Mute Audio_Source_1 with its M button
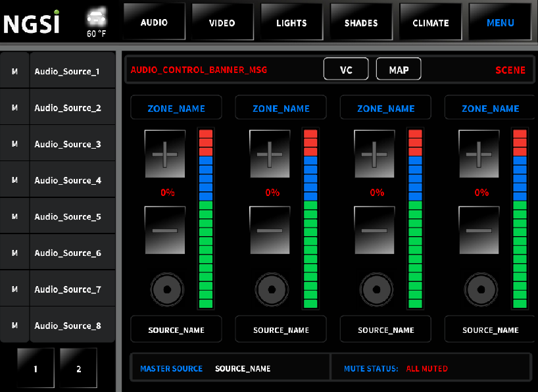This screenshot has height=392, width=538. [x=14, y=70]
